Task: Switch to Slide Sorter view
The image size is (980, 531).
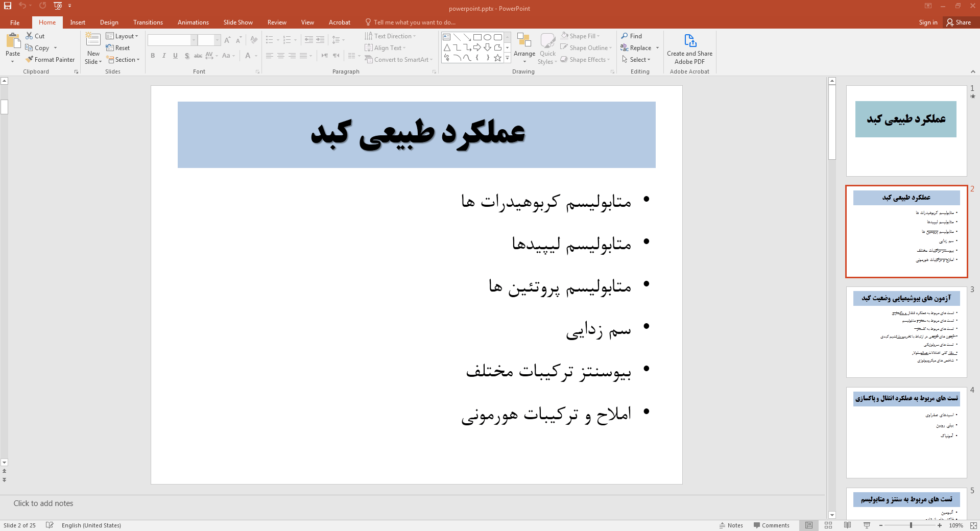Action: click(x=828, y=525)
